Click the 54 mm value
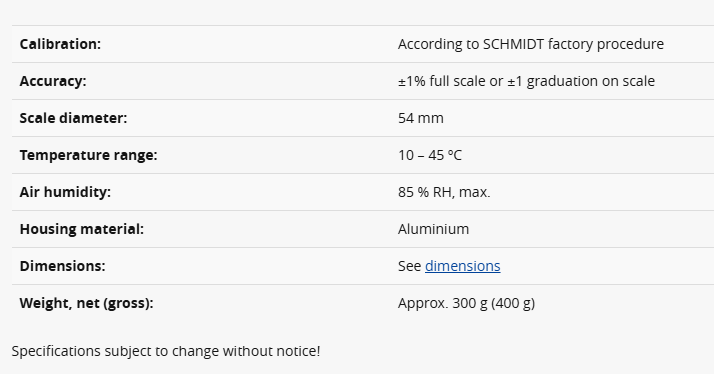This screenshot has width=714, height=374. 421,118
